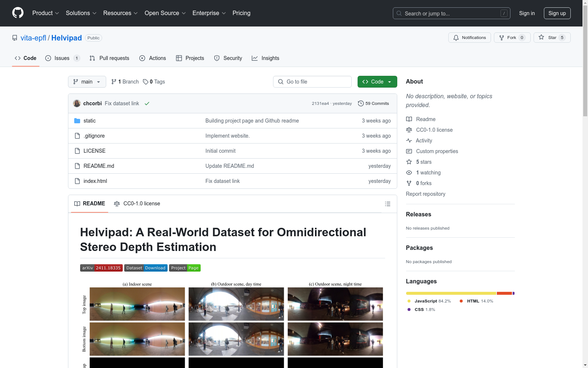The width and height of the screenshot is (588, 368).
Task: Click the arXiv 2411.18335 badge
Action: (101, 268)
